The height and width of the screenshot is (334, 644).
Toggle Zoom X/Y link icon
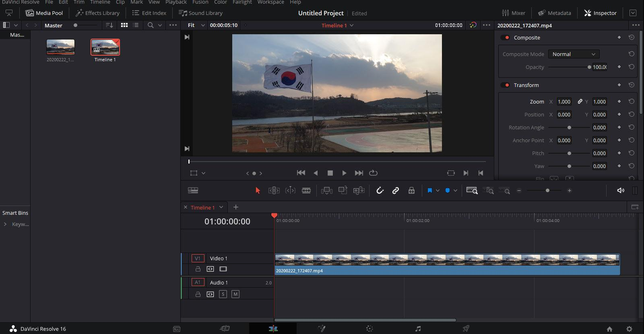[x=580, y=102]
